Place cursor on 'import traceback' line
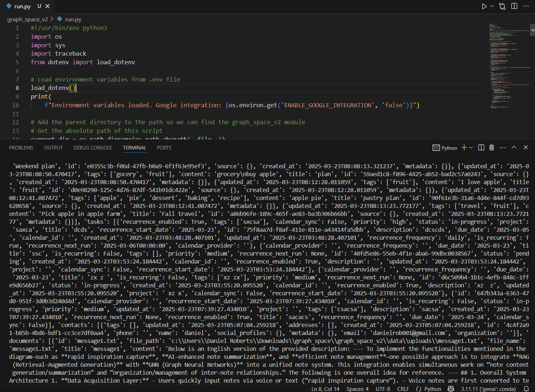 pos(58,53)
